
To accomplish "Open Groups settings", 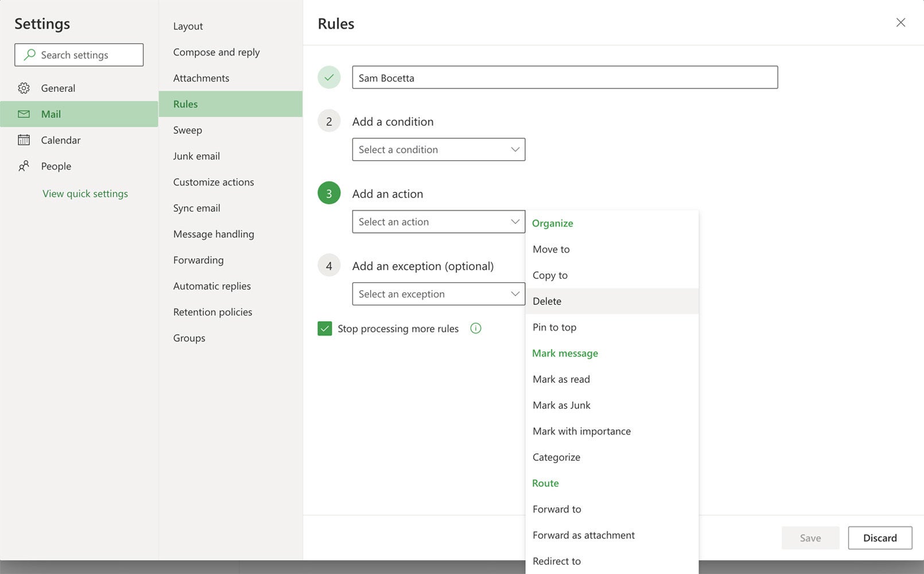I will [x=230, y=338].
